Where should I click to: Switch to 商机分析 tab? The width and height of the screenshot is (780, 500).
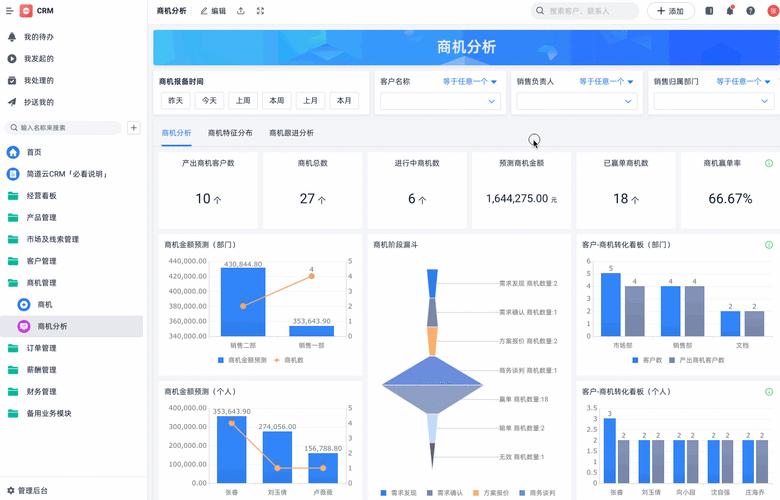point(177,133)
